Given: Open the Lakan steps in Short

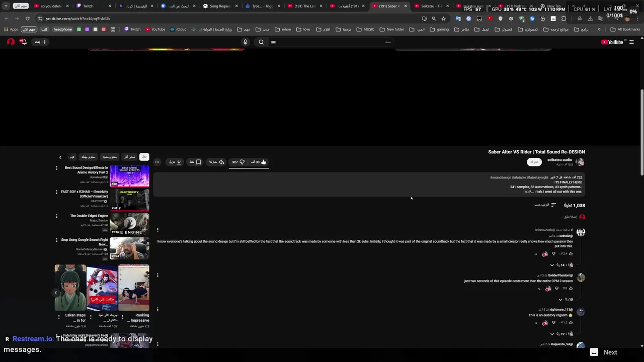Looking at the screenshot, I should pos(70,288).
